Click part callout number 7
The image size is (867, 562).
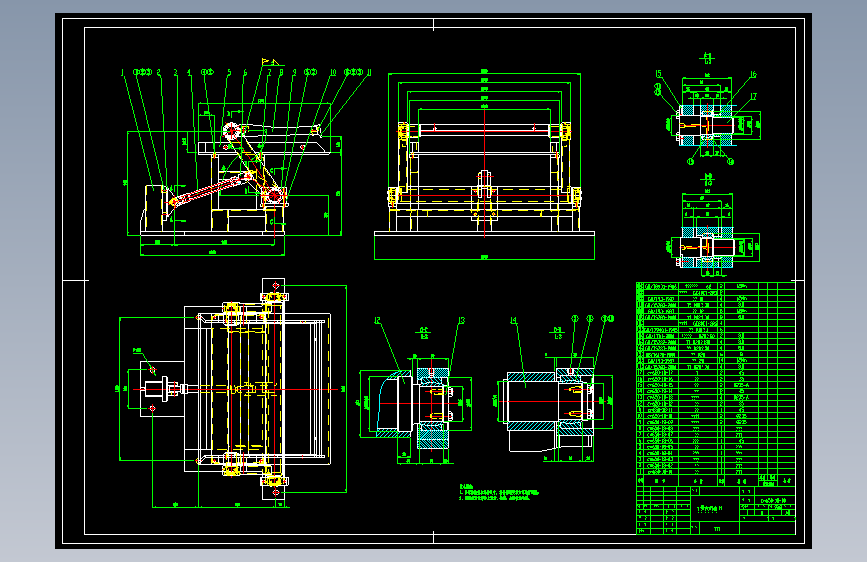point(269,72)
